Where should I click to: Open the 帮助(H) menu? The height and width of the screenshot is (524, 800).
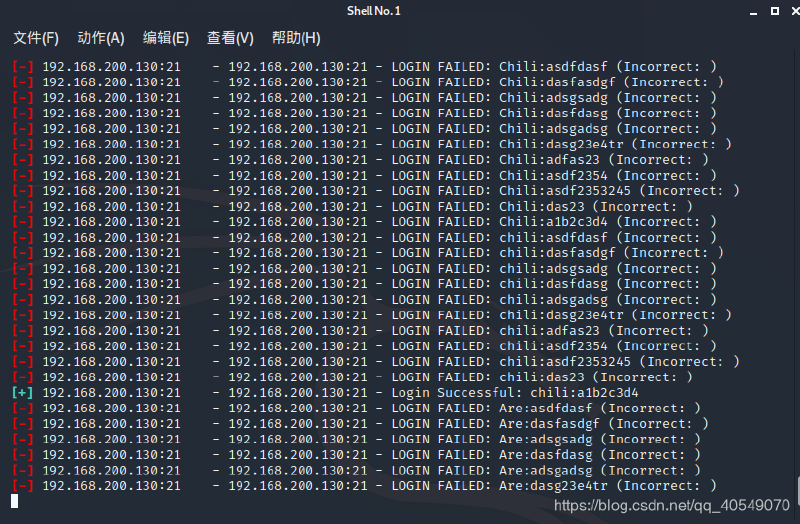click(296, 38)
